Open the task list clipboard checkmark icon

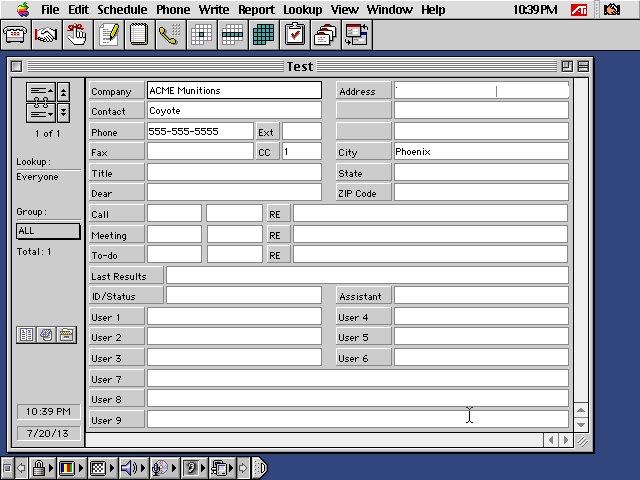click(294, 35)
